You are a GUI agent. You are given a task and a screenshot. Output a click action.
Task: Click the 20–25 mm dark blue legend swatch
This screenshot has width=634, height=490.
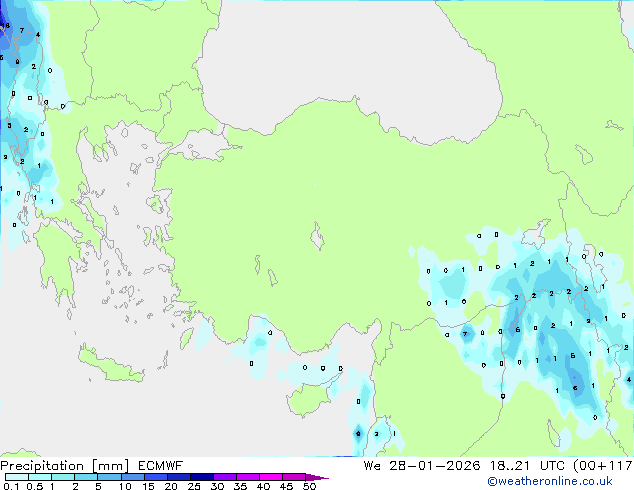[179, 477]
